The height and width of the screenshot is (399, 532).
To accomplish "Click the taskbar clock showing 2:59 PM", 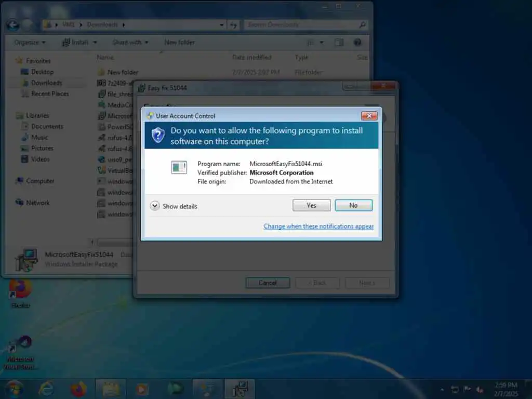I will click(506, 389).
